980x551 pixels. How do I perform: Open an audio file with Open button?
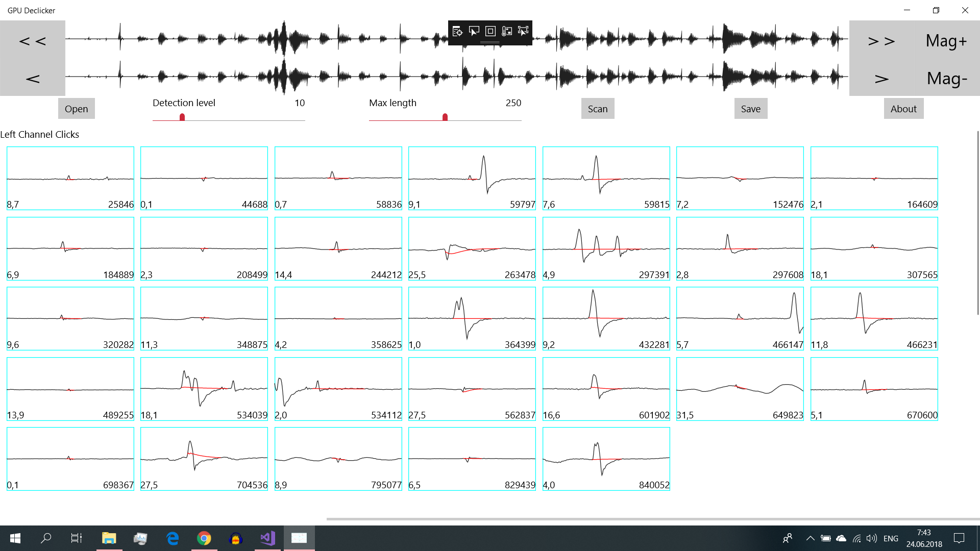click(76, 109)
